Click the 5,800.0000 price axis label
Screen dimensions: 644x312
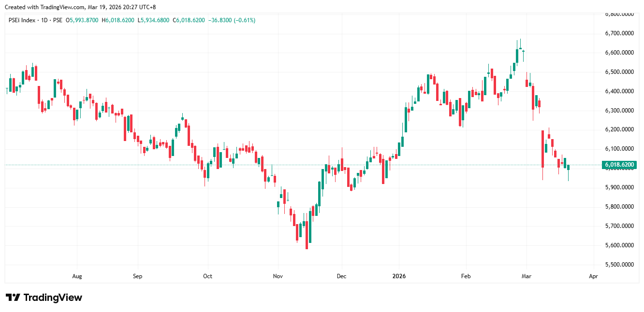[x=619, y=207]
